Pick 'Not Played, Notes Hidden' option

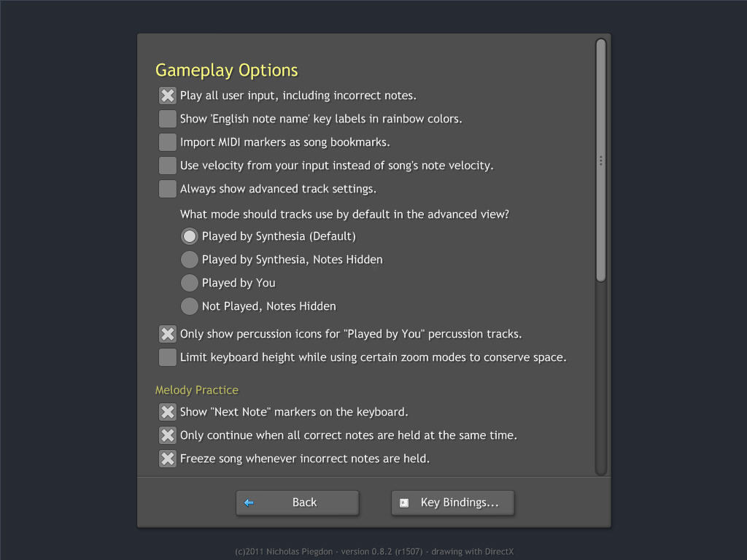[x=190, y=306]
